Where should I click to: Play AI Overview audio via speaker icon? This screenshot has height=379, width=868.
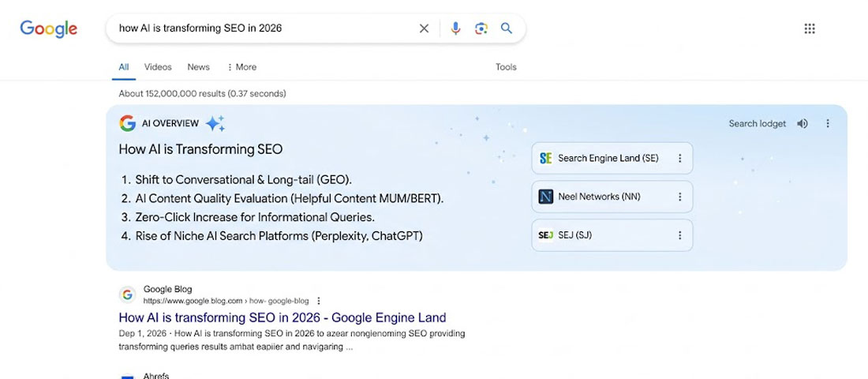pyautogui.click(x=803, y=123)
